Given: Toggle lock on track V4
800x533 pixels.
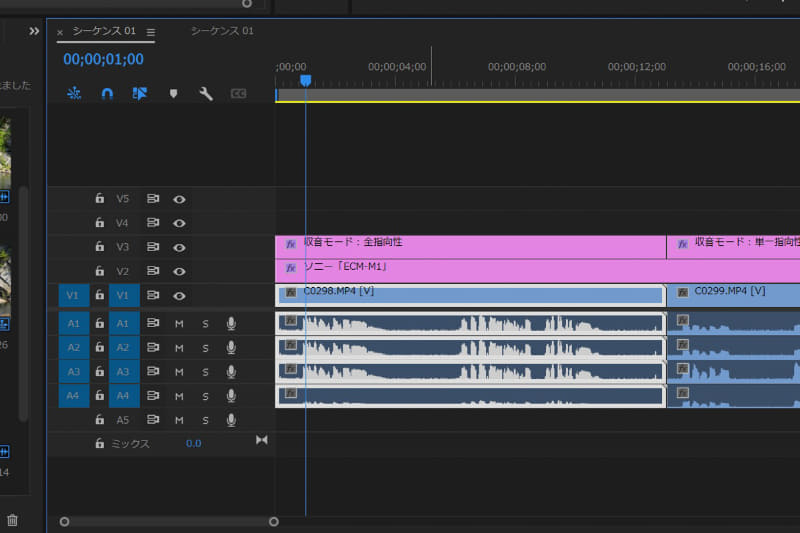Looking at the screenshot, I should point(99,222).
